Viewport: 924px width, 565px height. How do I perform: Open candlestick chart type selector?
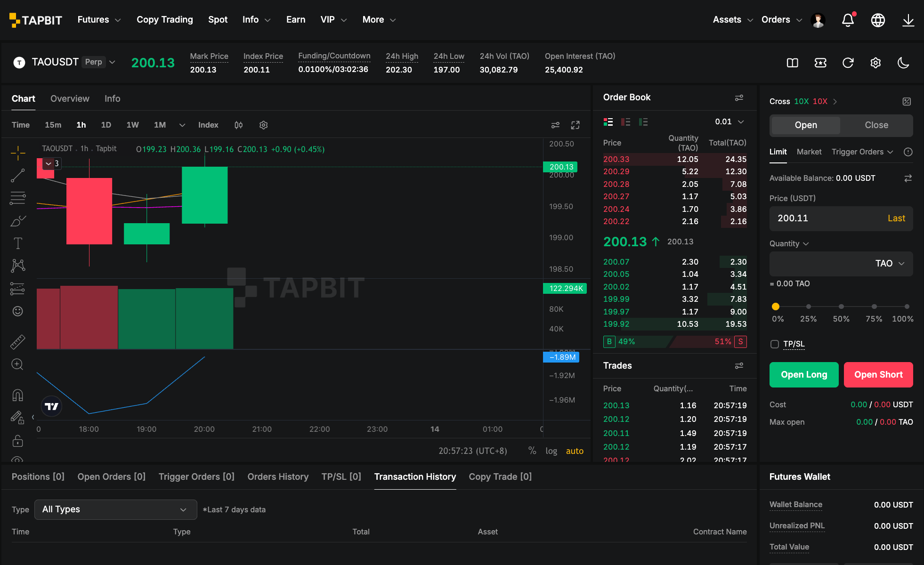coord(238,125)
